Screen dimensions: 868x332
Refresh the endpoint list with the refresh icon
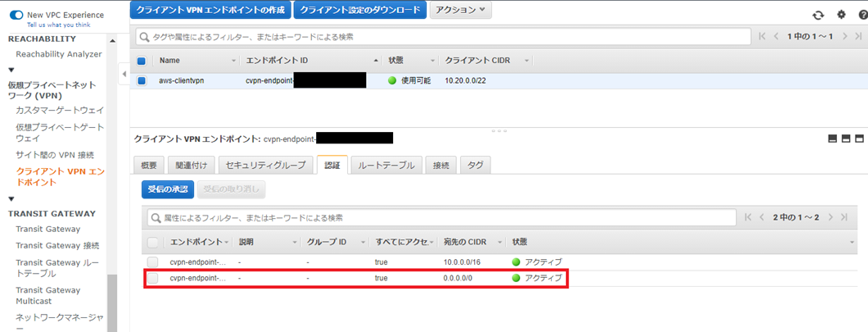pos(817,16)
